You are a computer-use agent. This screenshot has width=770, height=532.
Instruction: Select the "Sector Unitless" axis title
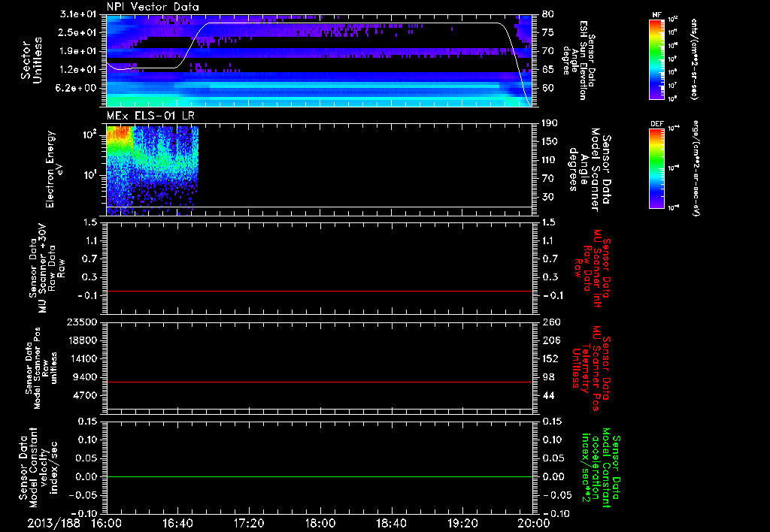pos(31,60)
